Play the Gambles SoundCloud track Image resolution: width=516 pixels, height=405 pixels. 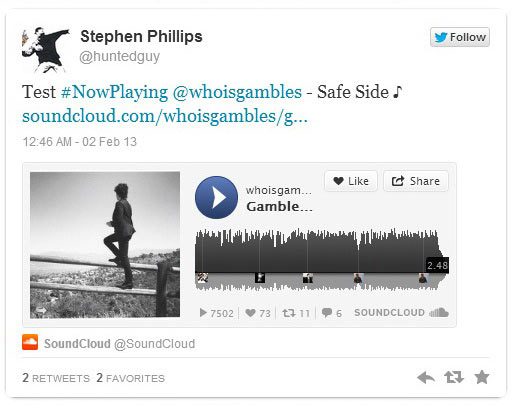(x=216, y=197)
